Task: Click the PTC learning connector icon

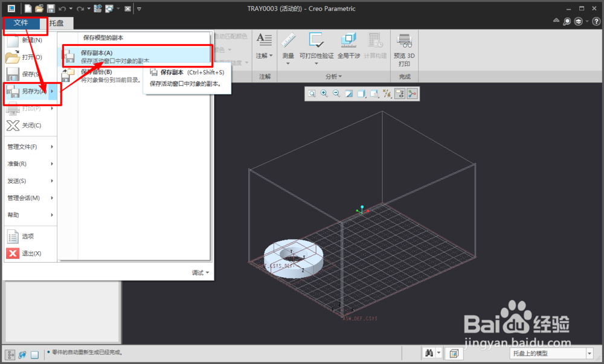Action: coord(578,22)
